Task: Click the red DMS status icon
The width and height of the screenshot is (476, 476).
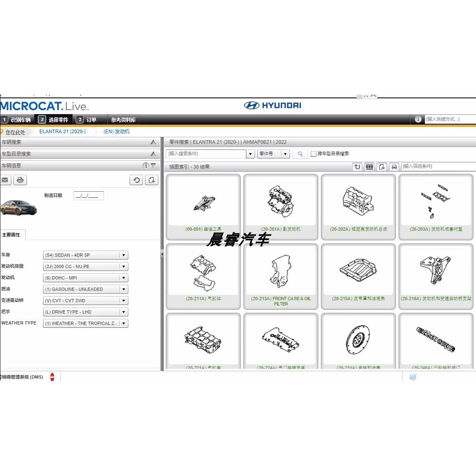Action: 52,377
